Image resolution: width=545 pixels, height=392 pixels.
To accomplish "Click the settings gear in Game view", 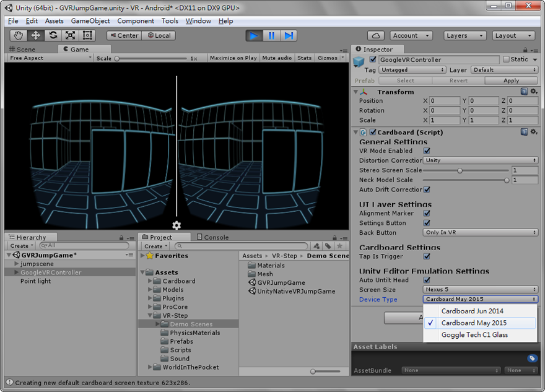I will pos(177,225).
